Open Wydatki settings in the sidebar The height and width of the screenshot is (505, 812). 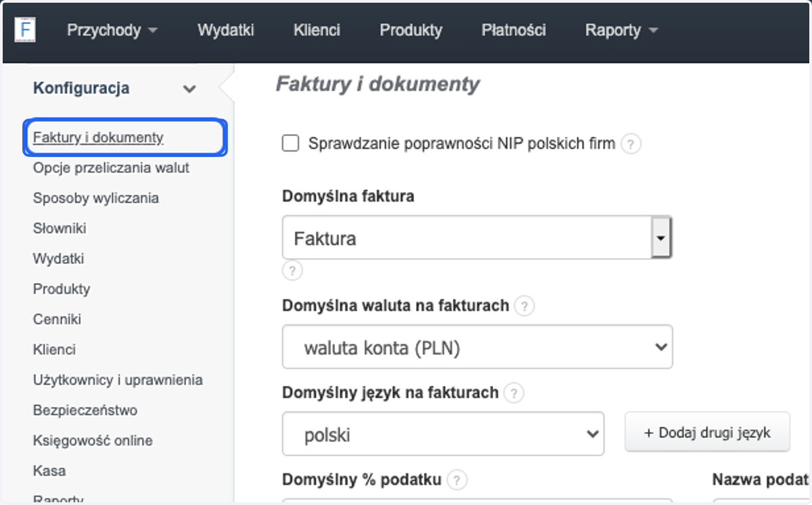click(58, 259)
